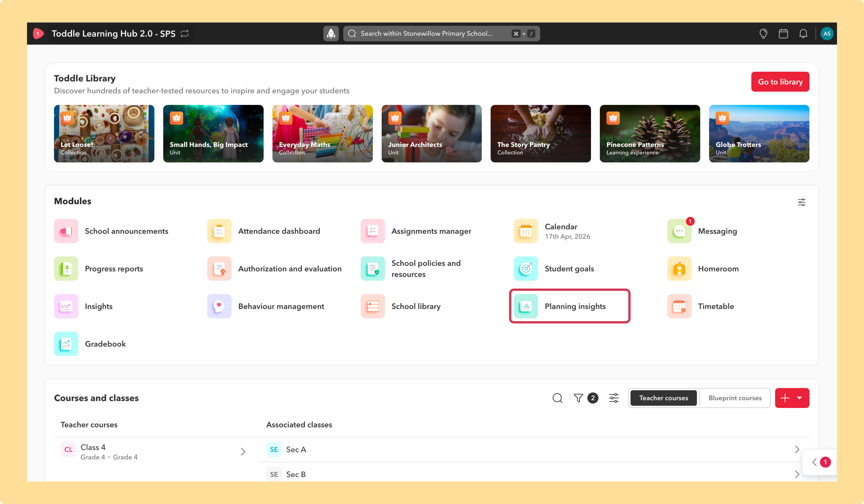Open the Attendance dashboard module icon

pyautogui.click(x=219, y=231)
